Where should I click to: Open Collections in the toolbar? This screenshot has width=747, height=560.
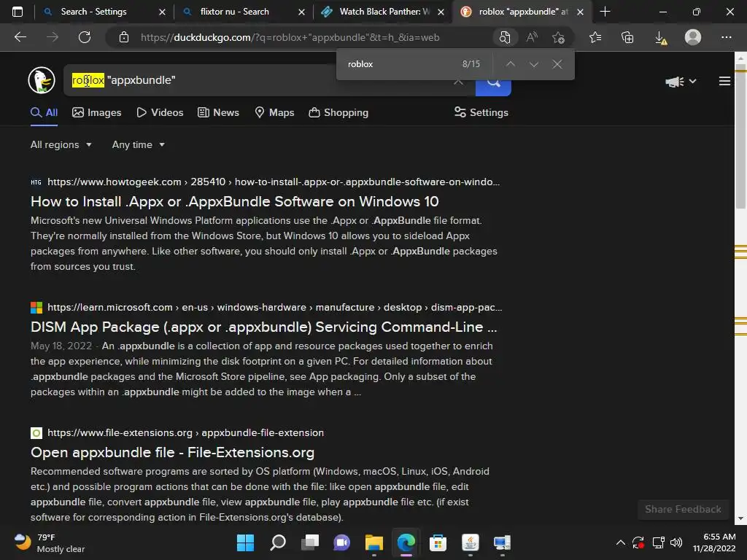tap(627, 37)
